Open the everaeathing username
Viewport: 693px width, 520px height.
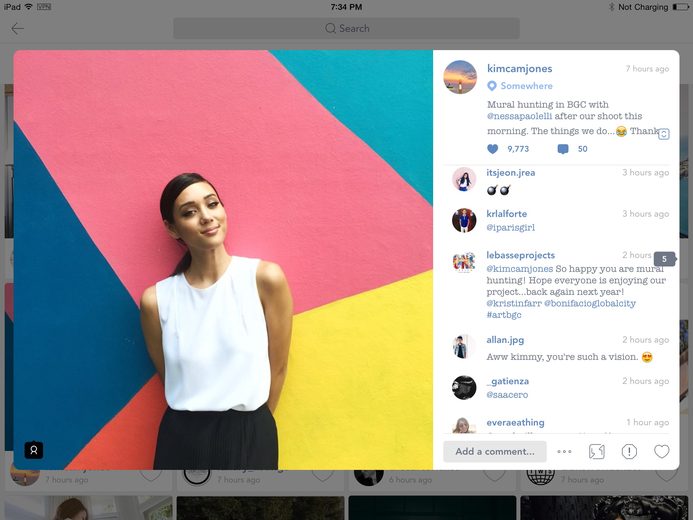[x=515, y=423]
